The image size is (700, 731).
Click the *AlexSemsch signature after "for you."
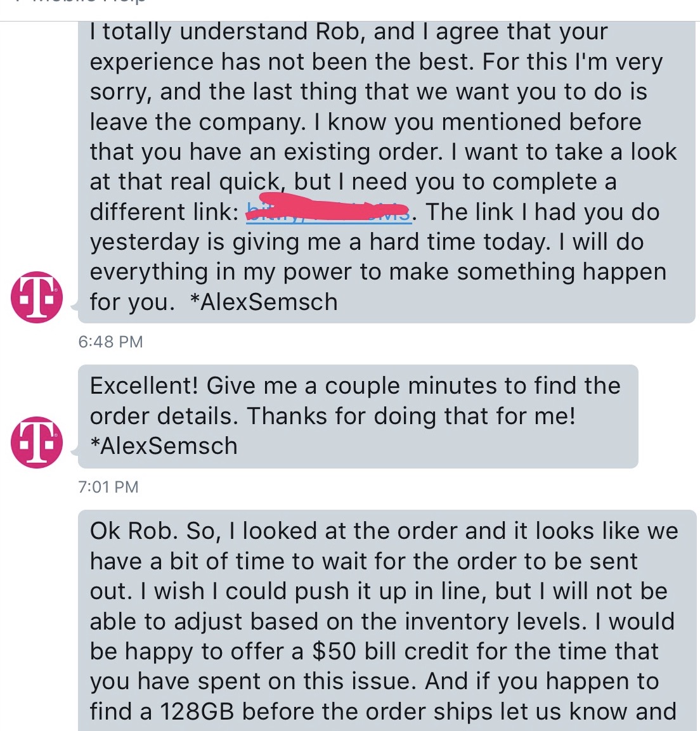coord(264,302)
